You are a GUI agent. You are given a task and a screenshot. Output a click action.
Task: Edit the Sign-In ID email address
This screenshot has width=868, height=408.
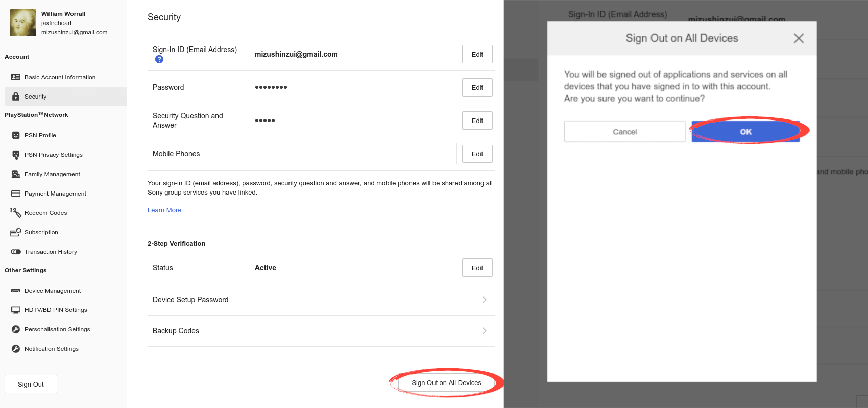coord(477,54)
